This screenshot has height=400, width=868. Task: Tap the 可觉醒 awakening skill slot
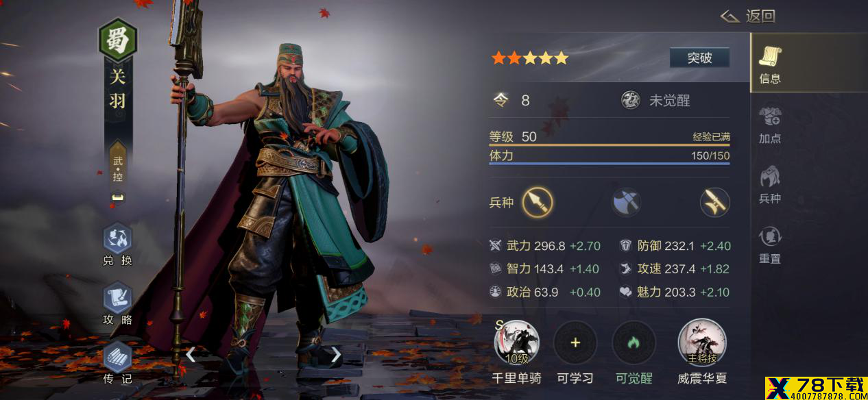tap(634, 342)
